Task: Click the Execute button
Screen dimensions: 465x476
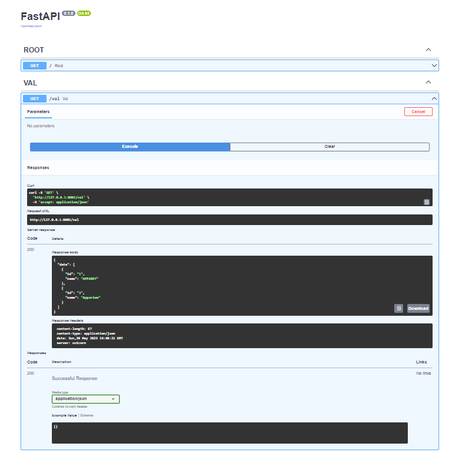Action: [x=130, y=147]
